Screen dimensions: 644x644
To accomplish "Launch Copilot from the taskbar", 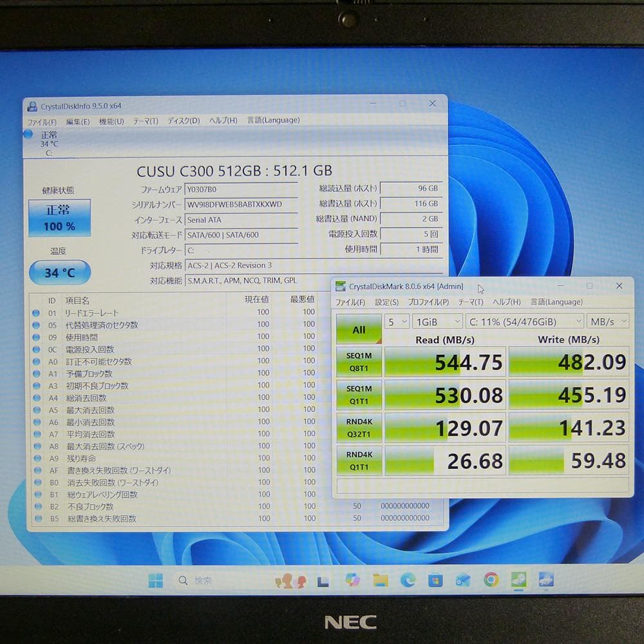I will tap(352, 580).
